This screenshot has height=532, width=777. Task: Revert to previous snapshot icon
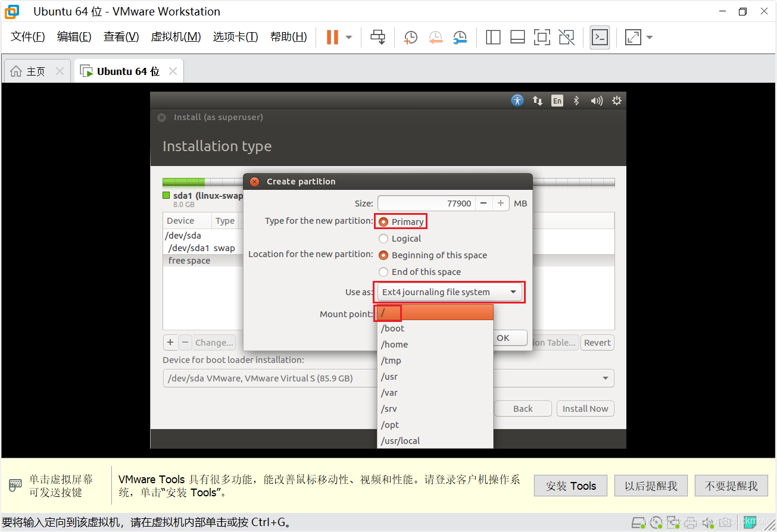pos(435,37)
